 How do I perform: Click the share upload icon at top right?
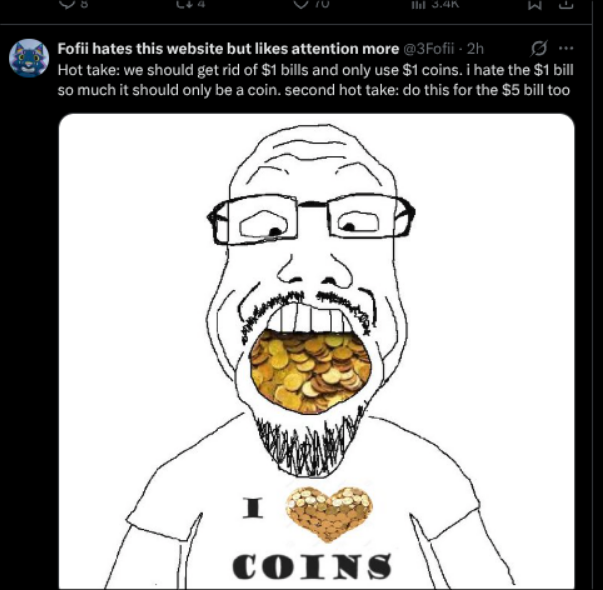(x=566, y=4)
